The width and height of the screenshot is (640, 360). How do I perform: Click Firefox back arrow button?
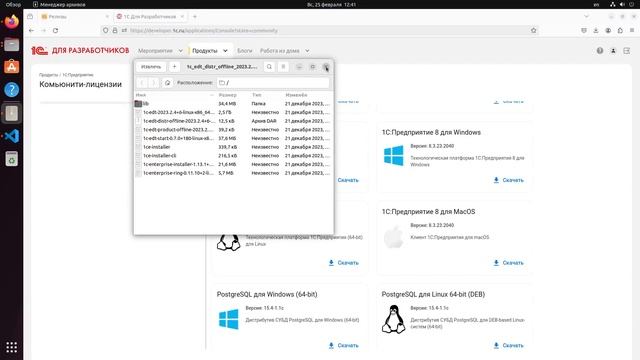(31, 31)
